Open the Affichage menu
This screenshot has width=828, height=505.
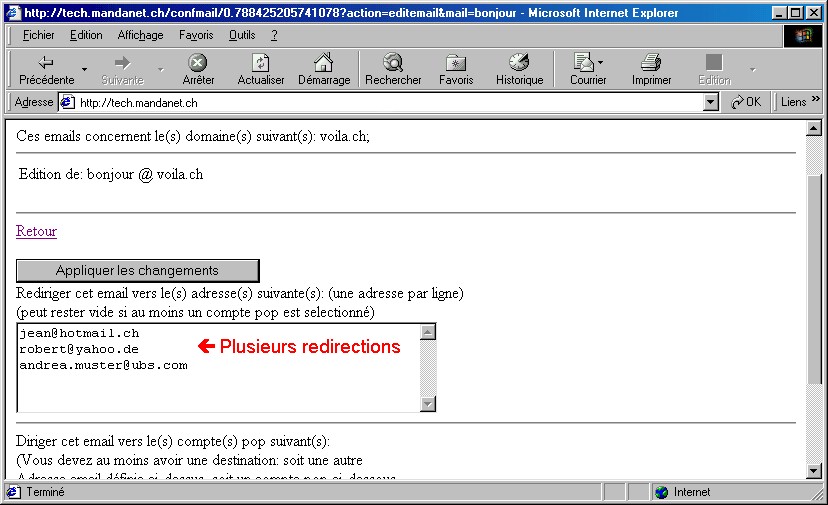click(140, 35)
